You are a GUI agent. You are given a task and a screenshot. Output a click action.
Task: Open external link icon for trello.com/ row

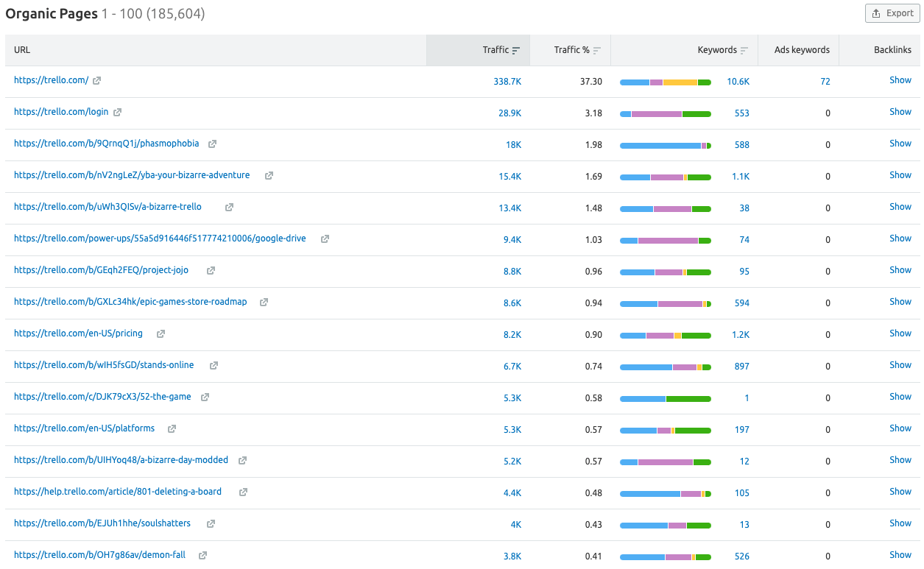coord(96,80)
